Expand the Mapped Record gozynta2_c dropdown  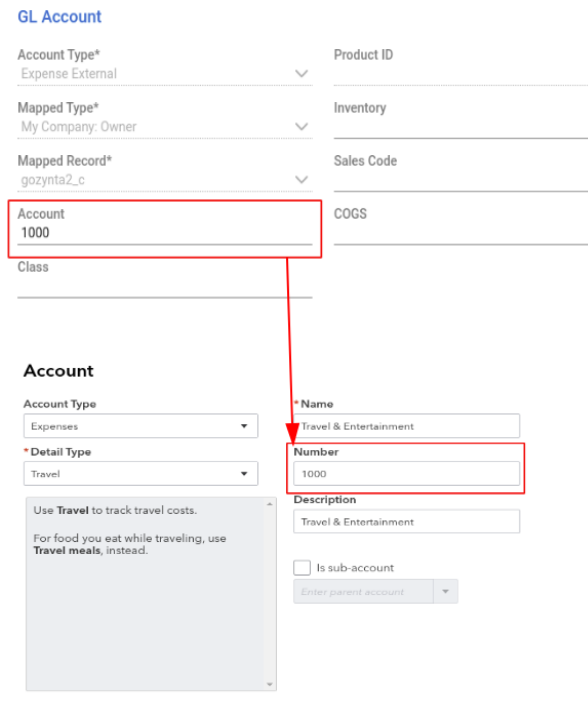pos(165,180)
